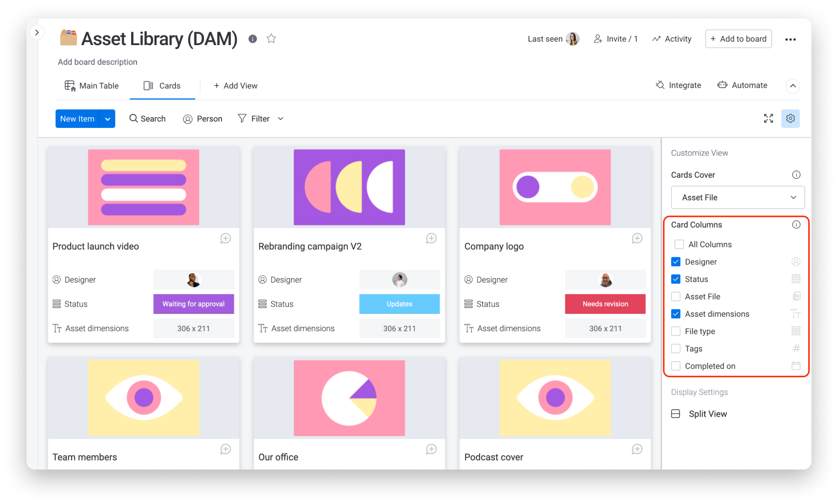Open Product launch video cover image

(x=143, y=187)
